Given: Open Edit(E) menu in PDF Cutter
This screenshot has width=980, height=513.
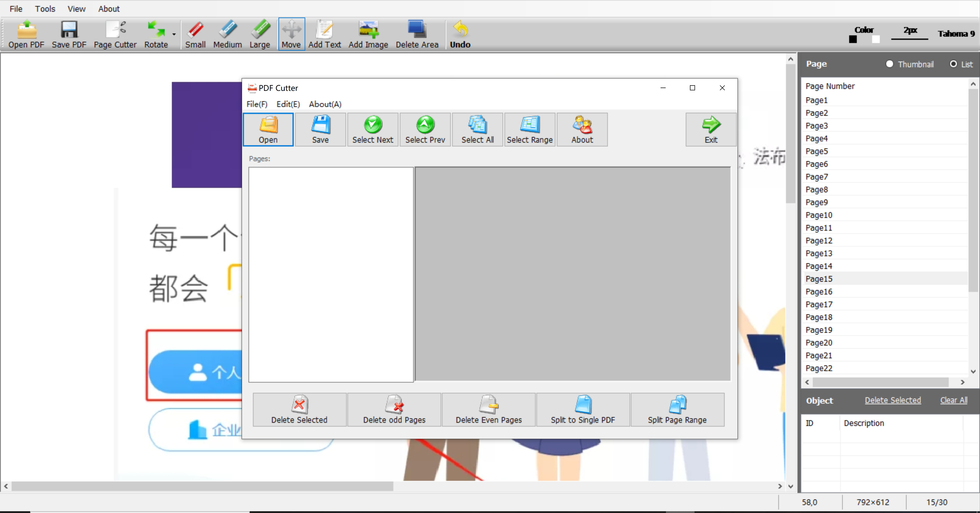Looking at the screenshot, I should [x=288, y=104].
